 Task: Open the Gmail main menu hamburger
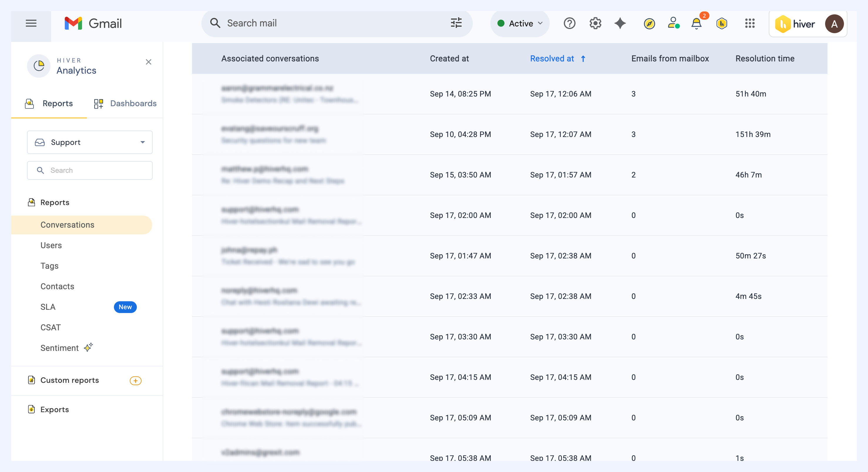[31, 23]
